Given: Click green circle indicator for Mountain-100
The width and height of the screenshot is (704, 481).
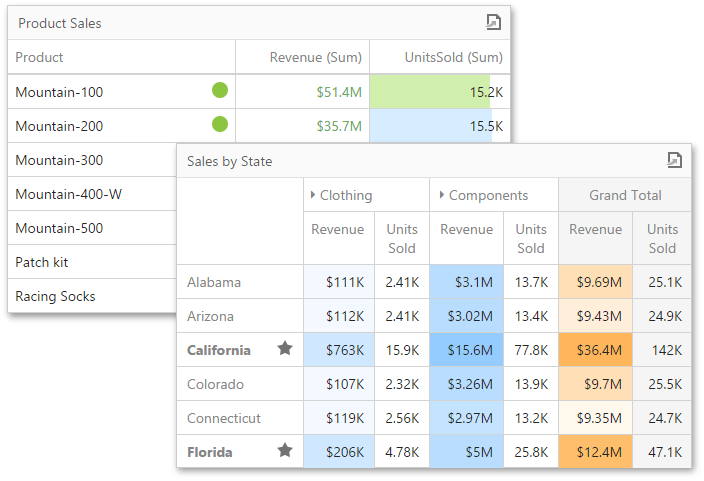Looking at the screenshot, I should click(x=220, y=91).
